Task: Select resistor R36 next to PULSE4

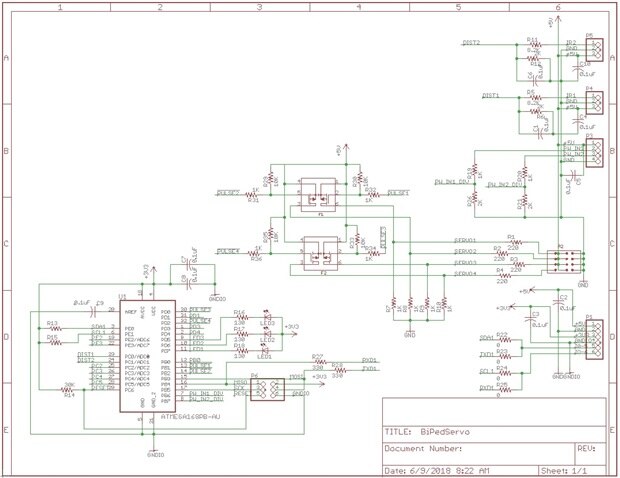Action: tap(255, 253)
